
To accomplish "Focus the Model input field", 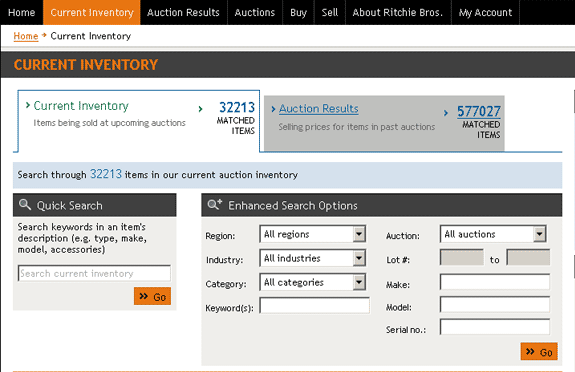I will [x=495, y=305].
